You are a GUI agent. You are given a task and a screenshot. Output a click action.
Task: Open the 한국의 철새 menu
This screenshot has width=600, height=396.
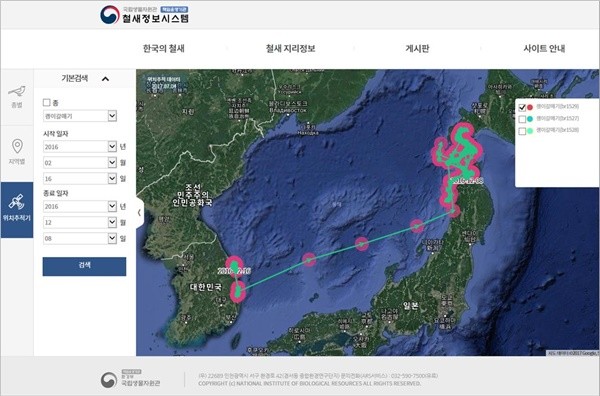(x=164, y=49)
